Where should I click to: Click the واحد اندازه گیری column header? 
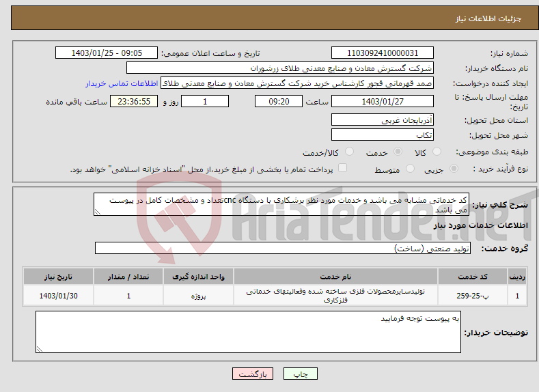coord(198,277)
